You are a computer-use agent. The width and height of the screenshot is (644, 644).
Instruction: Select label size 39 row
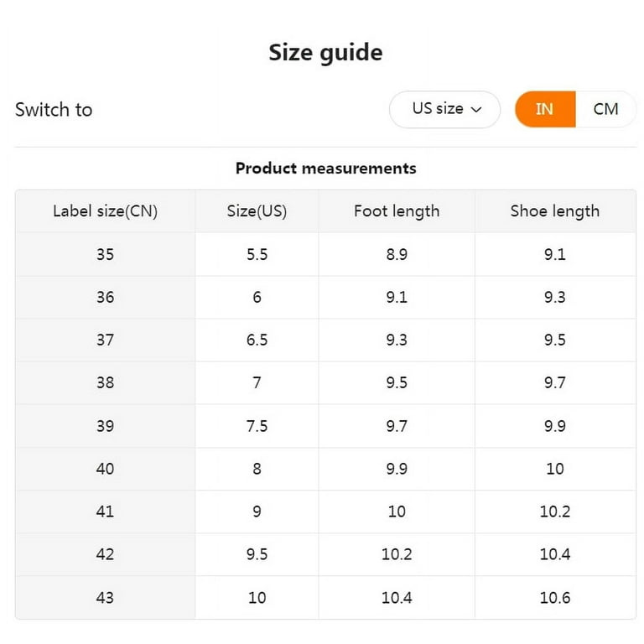click(325, 426)
